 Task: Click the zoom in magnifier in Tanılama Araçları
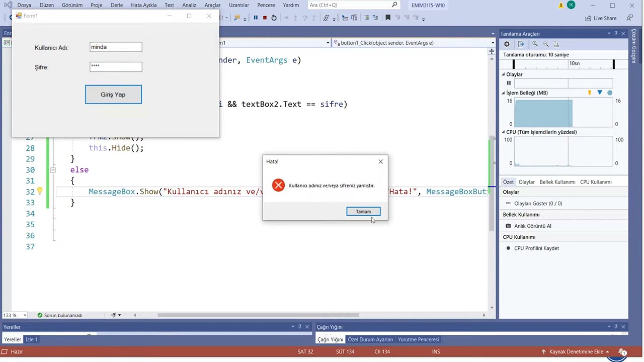pyautogui.click(x=535, y=44)
